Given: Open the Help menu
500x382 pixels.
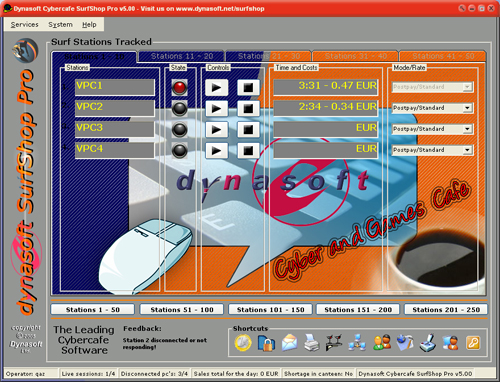Looking at the screenshot, I should [x=89, y=25].
